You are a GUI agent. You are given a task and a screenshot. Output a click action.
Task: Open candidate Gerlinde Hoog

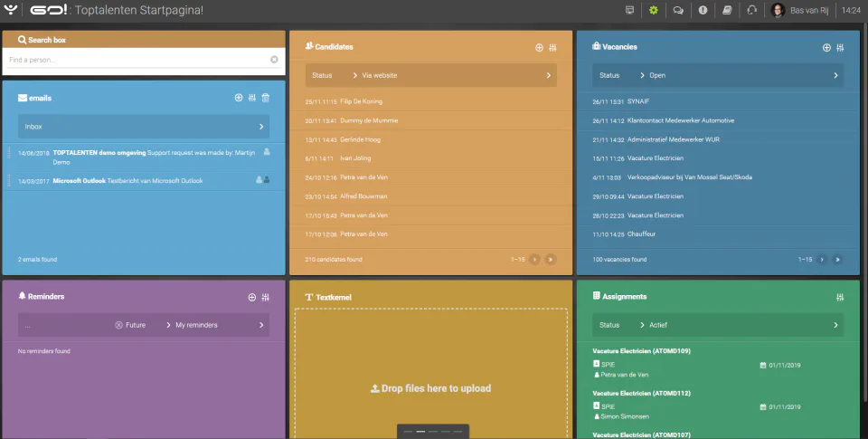click(x=360, y=139)
